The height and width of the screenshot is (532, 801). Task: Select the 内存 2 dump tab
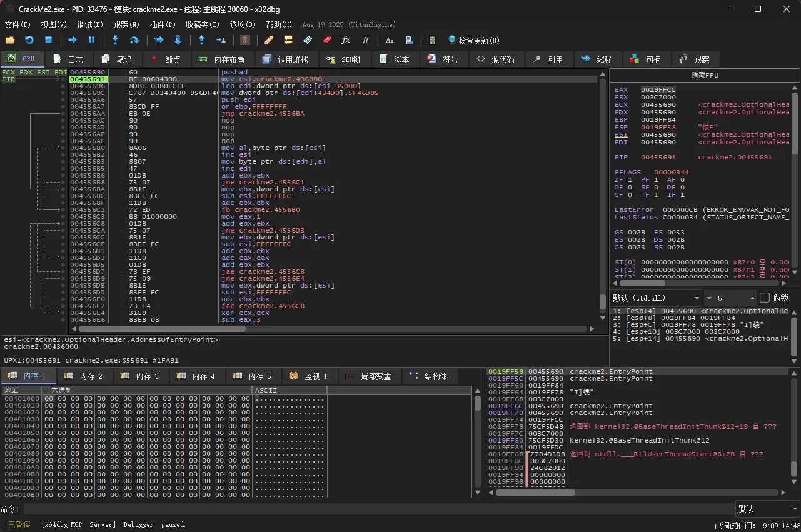click(84, 376)
